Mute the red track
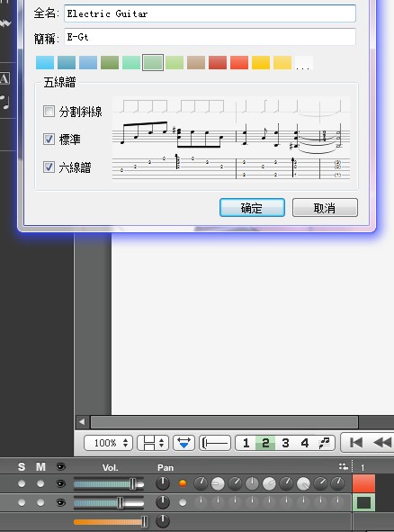The height and width of the screenshot is (532, 394). point(40,483)
